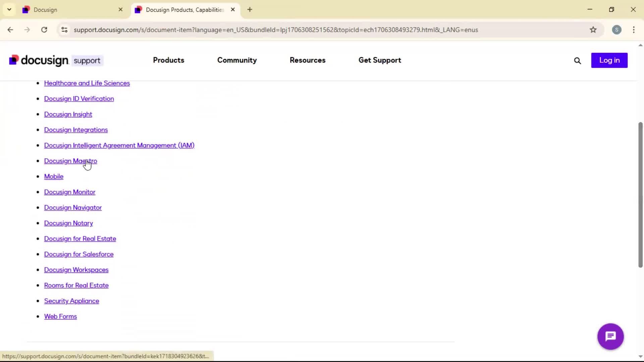Click the scrollbar up arrow
Image resolution: width=644 pixels, height=362 pixels.
tap(640, 45)
